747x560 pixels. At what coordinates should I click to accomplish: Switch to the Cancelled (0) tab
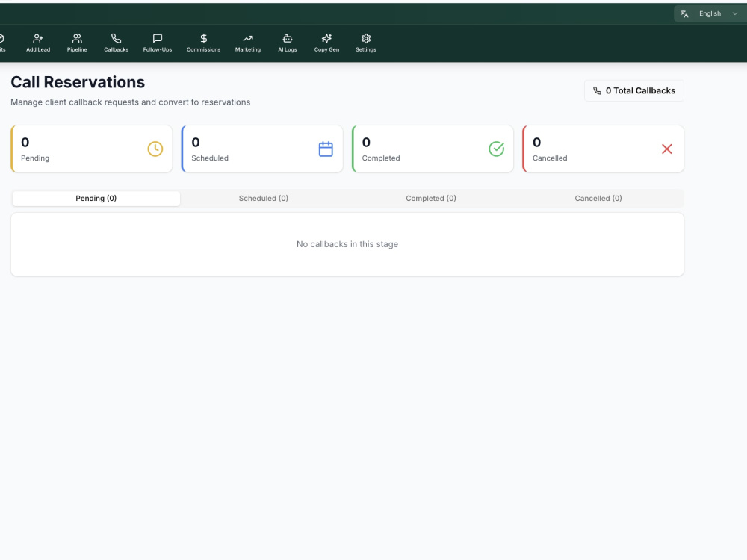tap(598, 199)
